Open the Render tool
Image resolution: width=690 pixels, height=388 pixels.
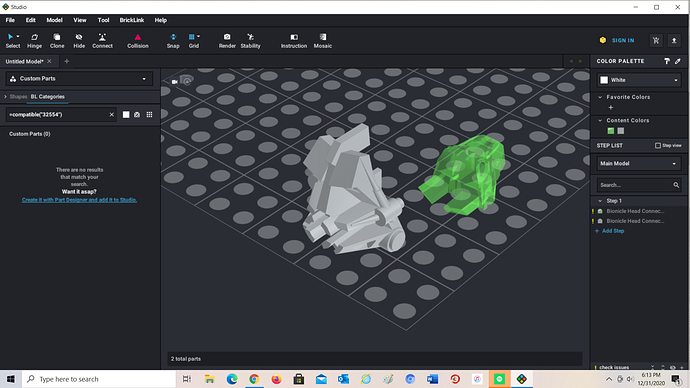[x=227, y=41]
